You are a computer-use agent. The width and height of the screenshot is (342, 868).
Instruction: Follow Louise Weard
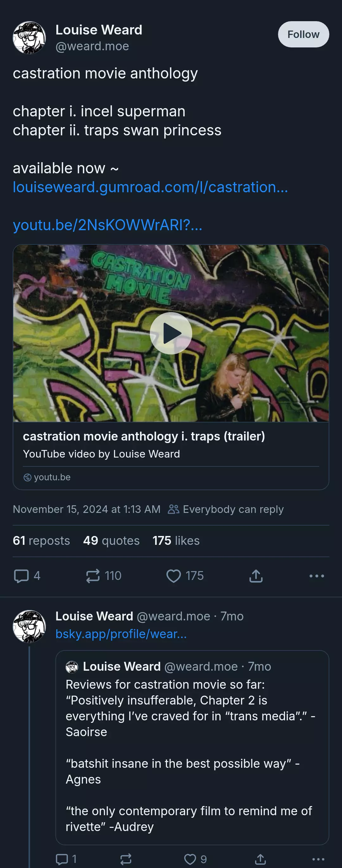pos(303,34)
